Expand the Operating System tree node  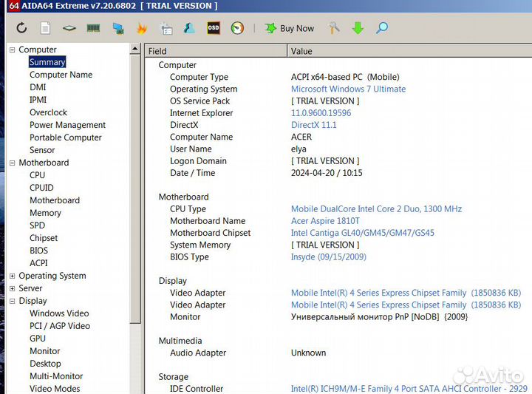point(13,276)
